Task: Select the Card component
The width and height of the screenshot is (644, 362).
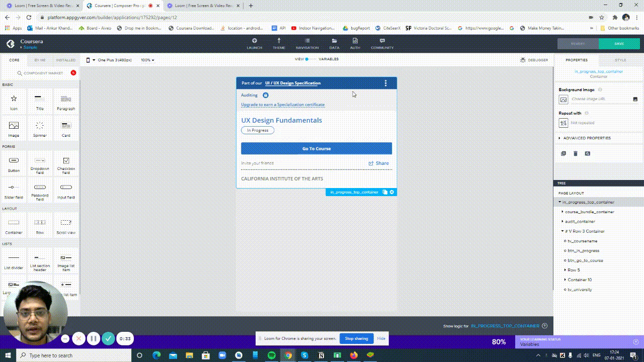Action: [66, 128]
